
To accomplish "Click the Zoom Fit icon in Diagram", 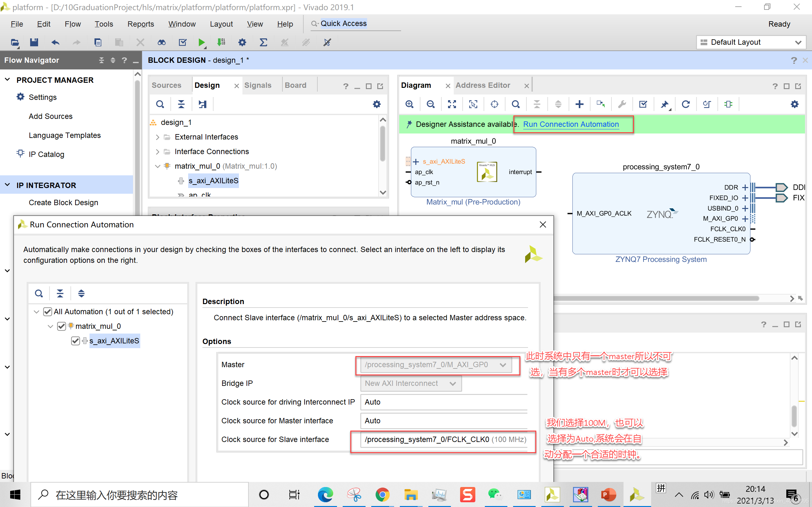I will click(x=452, y=104).
